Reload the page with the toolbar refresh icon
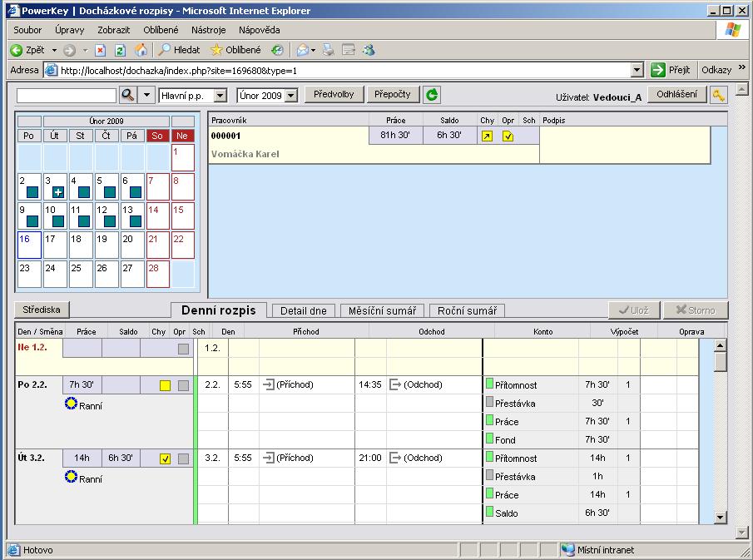The image size is (753, 560). pyautogui.click(x=121, y=50)
